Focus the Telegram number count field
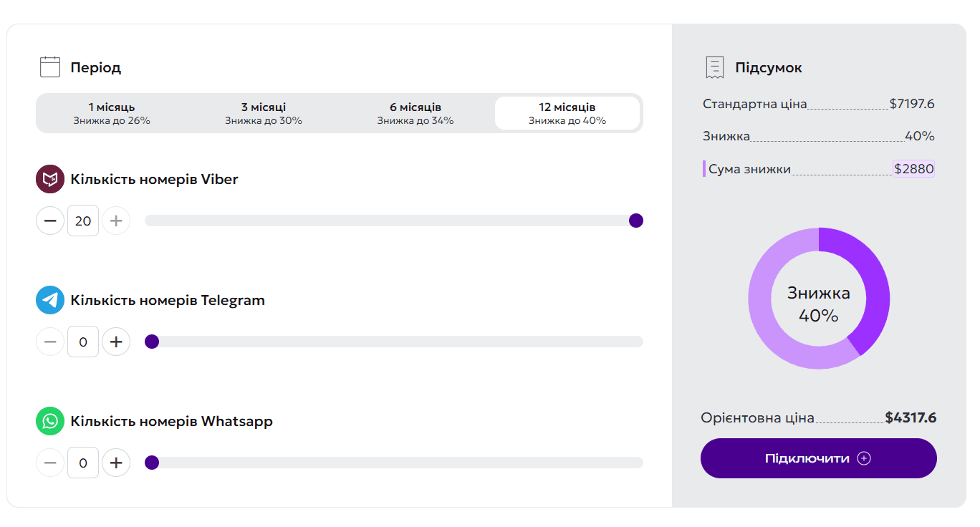Screen dimensions: 980x527 [x=83, y=342]
